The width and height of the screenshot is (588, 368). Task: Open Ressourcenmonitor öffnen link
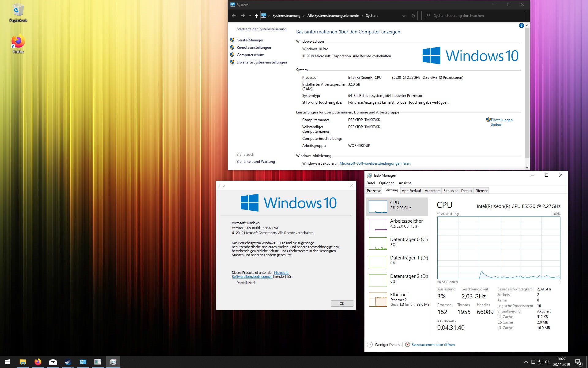[433, 344]
